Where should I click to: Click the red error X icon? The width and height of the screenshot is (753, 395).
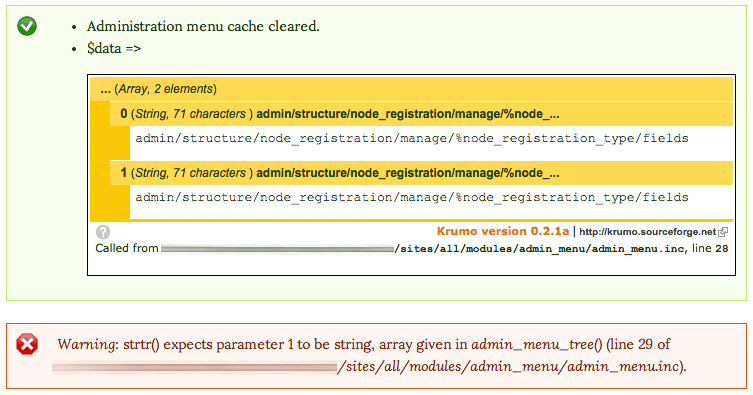pyautogui.click(x=27, y=344)
